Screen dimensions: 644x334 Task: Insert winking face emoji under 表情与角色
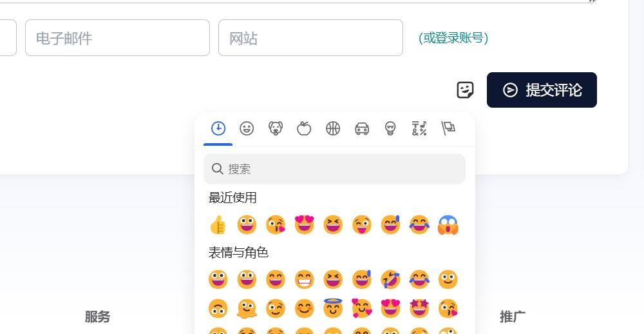(276, 308)
